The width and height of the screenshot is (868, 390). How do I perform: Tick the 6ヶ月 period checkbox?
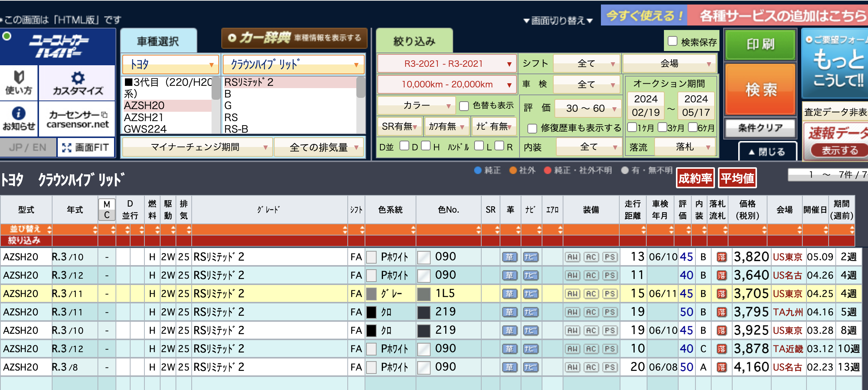coord(693,127)
